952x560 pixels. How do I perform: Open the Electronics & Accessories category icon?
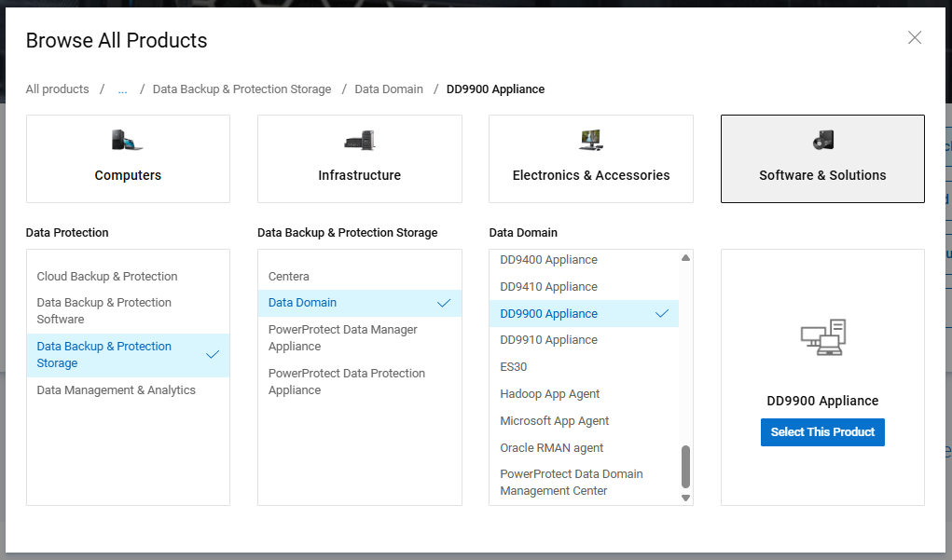[590, 140]
